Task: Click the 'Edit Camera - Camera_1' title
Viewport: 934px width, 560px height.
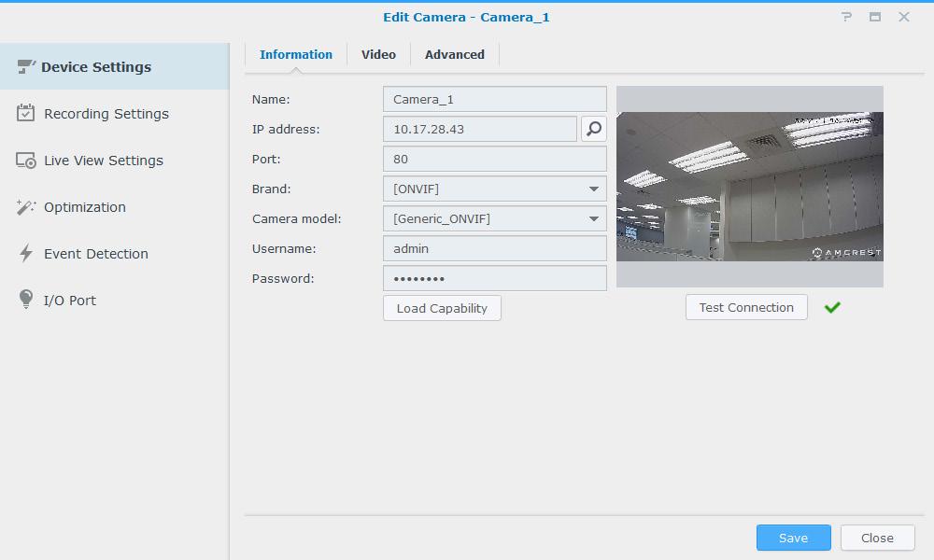Action: point(466,17)
